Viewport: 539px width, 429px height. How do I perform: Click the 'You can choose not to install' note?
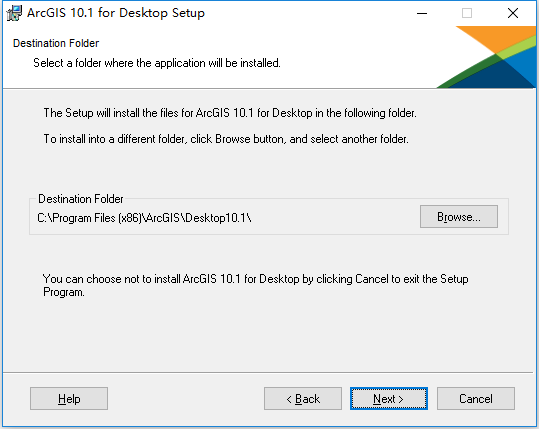click(x=255, y=285)
